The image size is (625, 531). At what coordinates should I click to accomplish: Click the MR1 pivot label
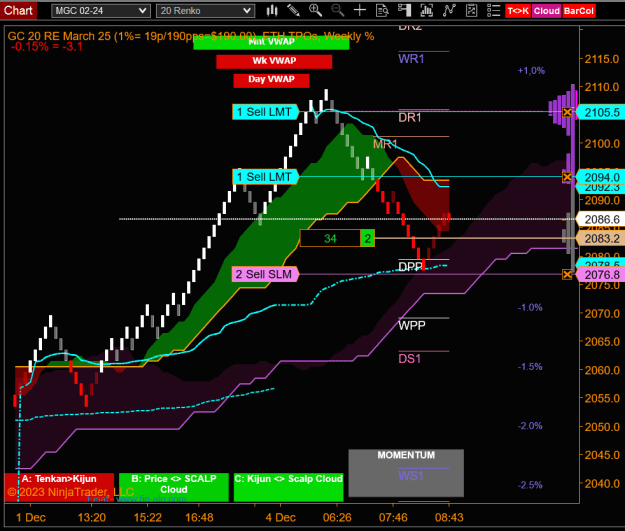pyautogui.click(x=385, y=144)
